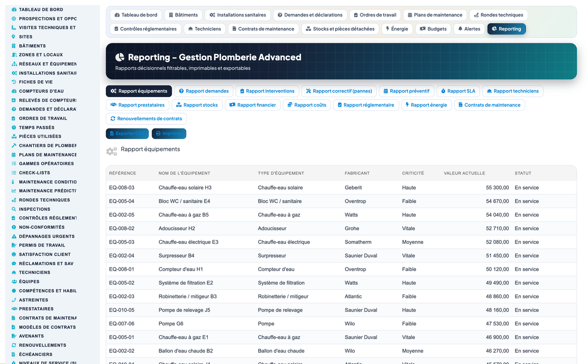Click the Réclamations et SAV chat icon

coord(14,264)
